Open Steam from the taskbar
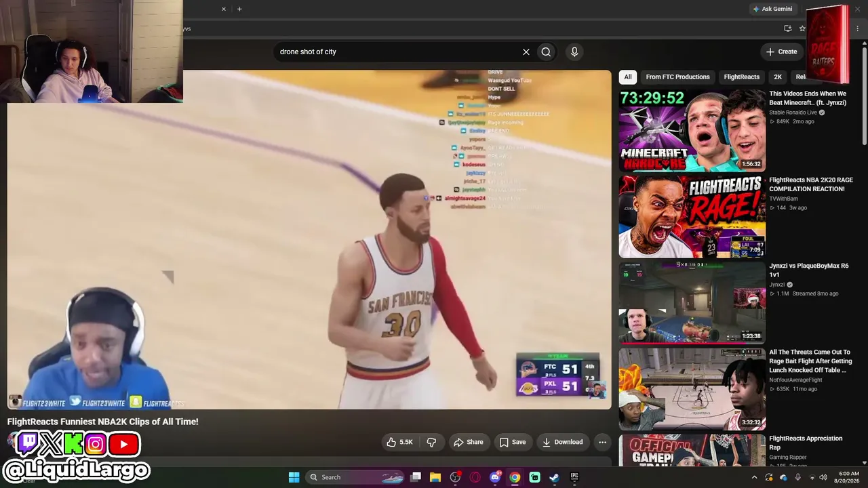Screen dimensions: 868x488 (x=554, y=477)
